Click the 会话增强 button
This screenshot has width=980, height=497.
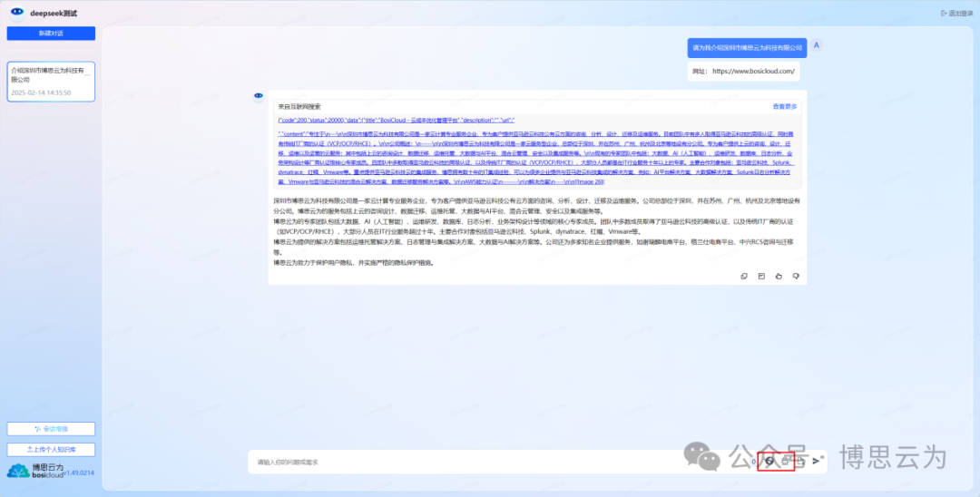[51, 429]
